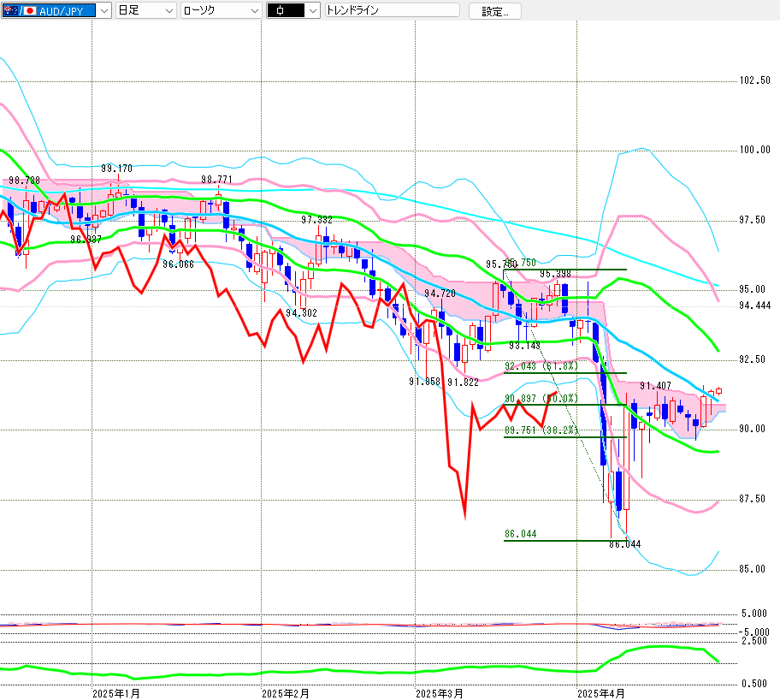Click the 94.444 current price on axis

point(754,306)
